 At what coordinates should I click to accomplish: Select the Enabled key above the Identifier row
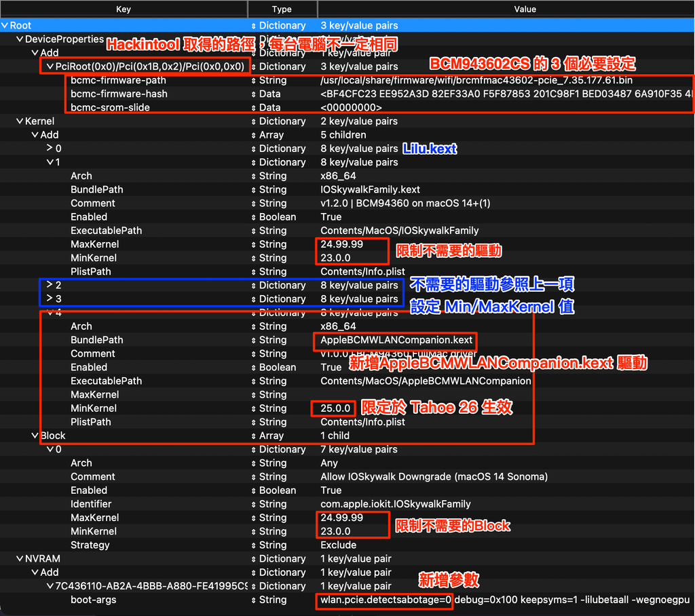tap(89, 490)
